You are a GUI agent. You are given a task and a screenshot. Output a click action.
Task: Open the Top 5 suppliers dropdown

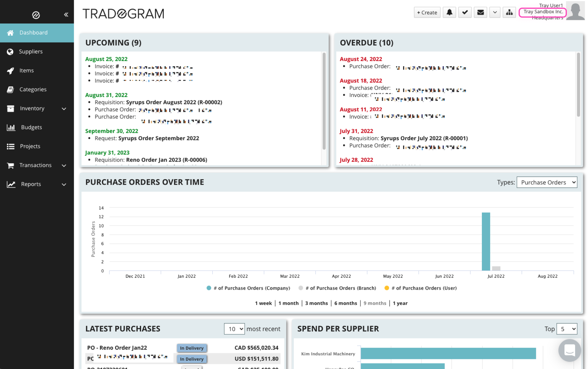pos(567,329)
